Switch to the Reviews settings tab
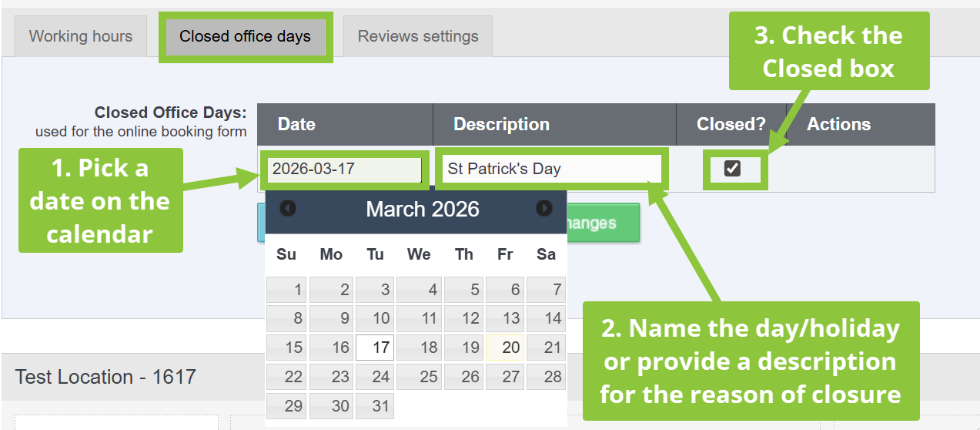 tap(418, 36)
